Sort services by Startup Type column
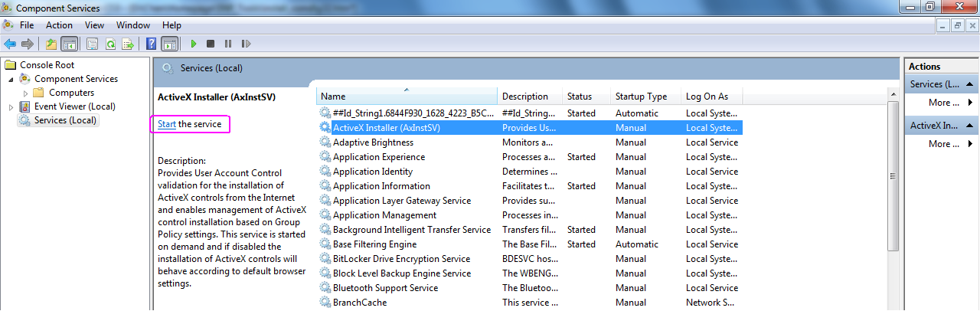Image resolution: width=980 pixels, height=311 pixels. [641, 97]
